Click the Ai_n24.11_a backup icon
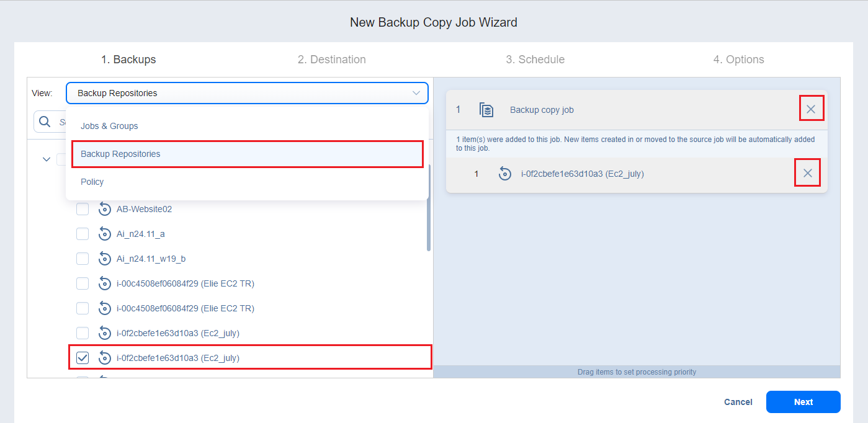The height and width of the screenshot is (423, 868). 105,234
